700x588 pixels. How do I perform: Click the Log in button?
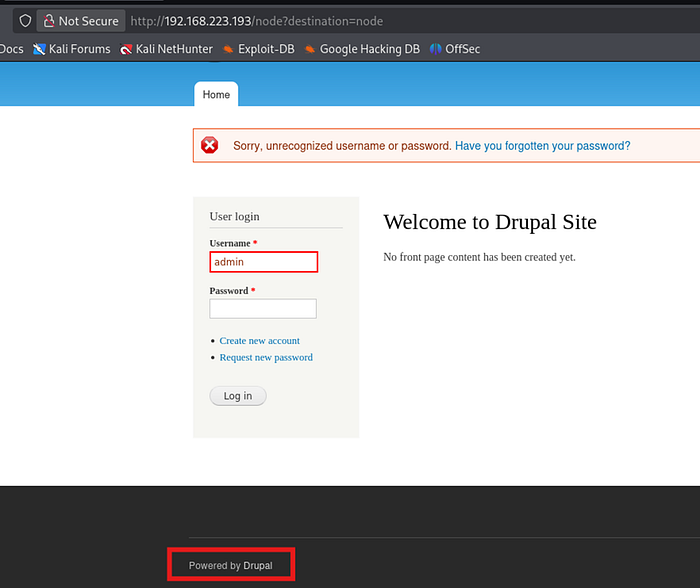point(238,396)
